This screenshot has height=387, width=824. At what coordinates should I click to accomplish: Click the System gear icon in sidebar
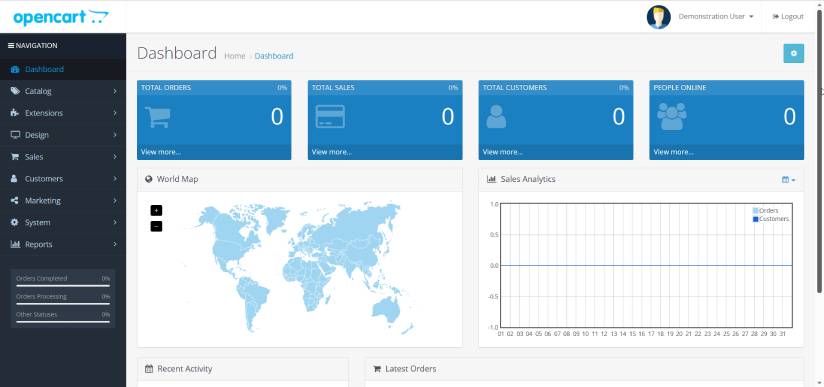coord(15,222)
